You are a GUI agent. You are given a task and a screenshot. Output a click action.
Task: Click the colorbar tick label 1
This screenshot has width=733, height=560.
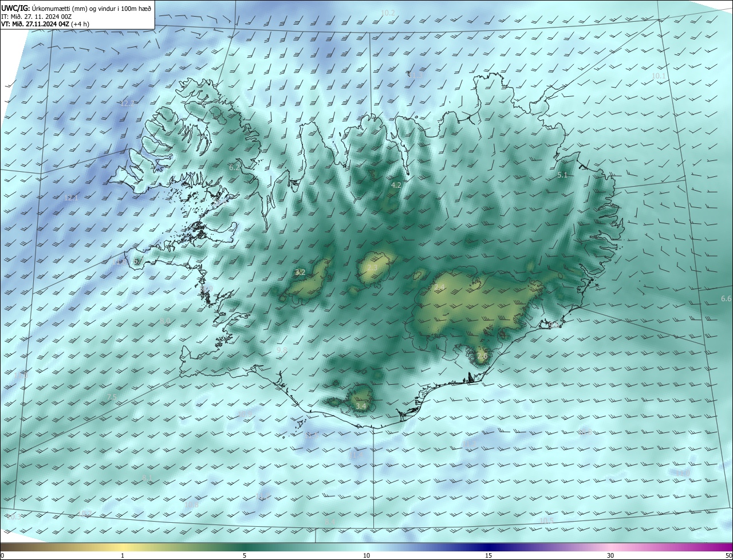(123, 555)
